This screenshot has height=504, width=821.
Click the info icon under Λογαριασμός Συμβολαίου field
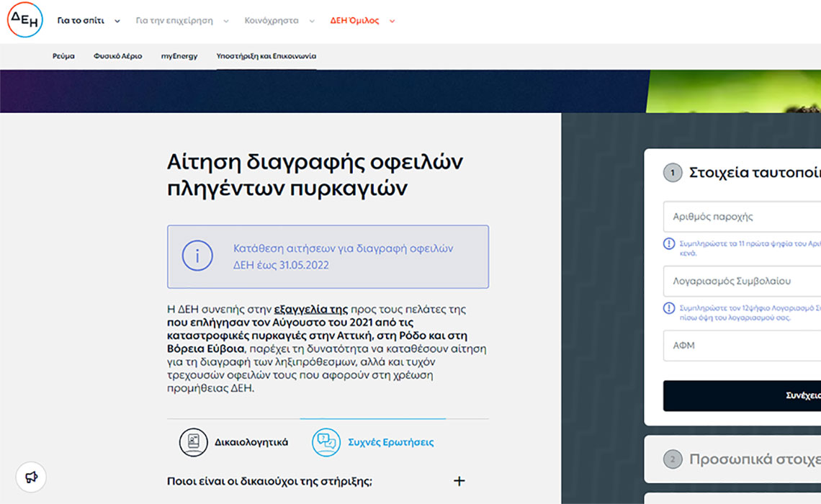point(668,307)
